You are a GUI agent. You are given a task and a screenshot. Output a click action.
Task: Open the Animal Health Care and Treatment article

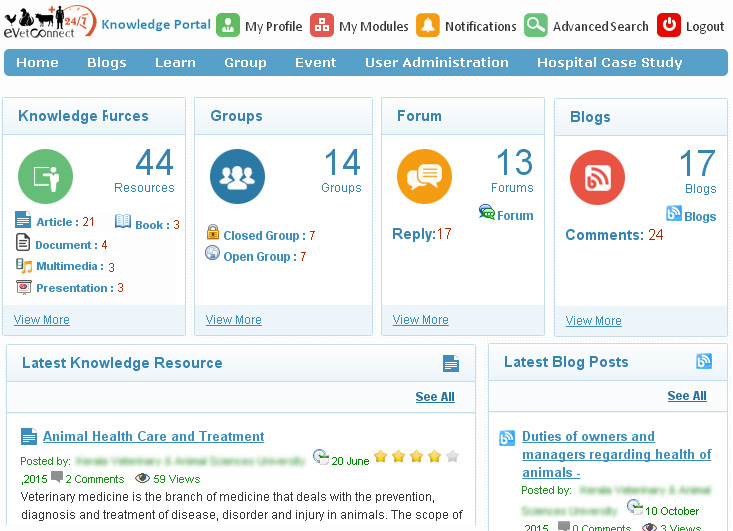[154, 436]
